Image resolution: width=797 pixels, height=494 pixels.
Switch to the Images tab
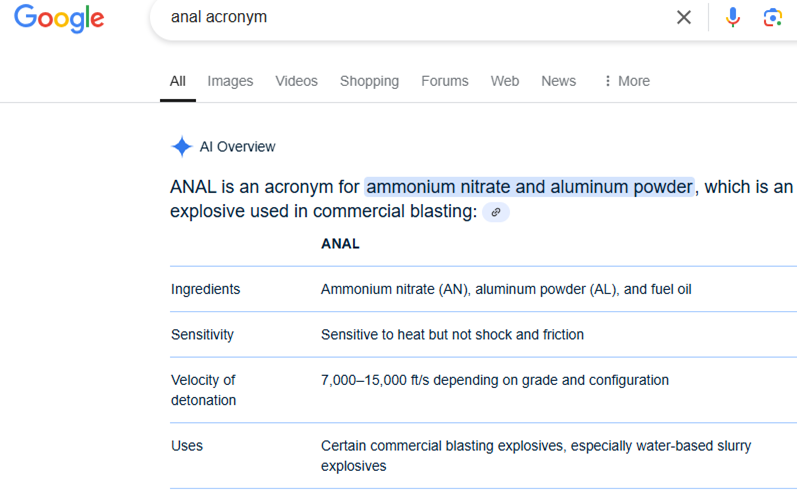click(230, 81)
